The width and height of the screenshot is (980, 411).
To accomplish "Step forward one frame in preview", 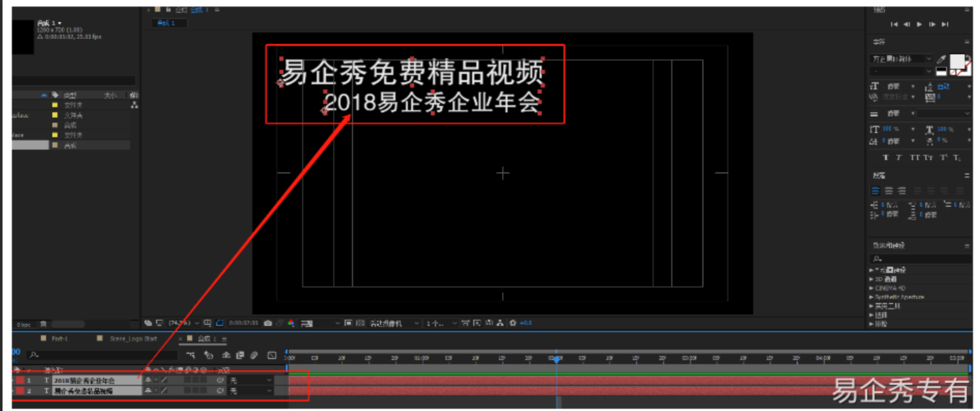I will [932, 24].
